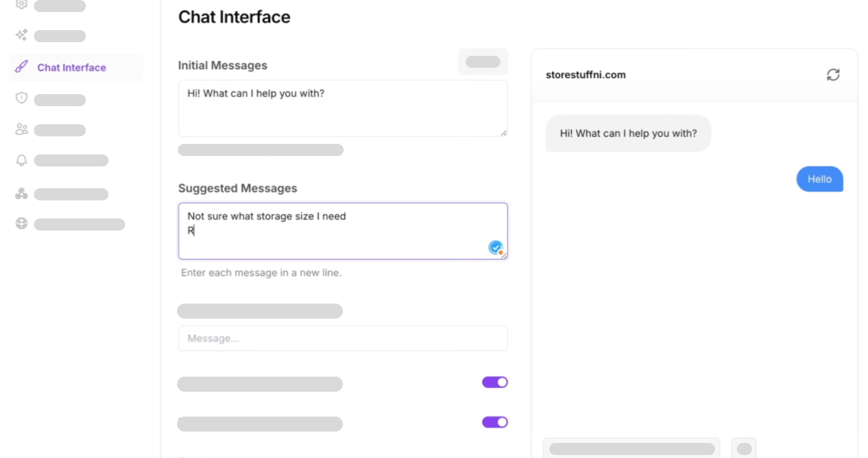Click the blue Hello chat bubble

819,179
